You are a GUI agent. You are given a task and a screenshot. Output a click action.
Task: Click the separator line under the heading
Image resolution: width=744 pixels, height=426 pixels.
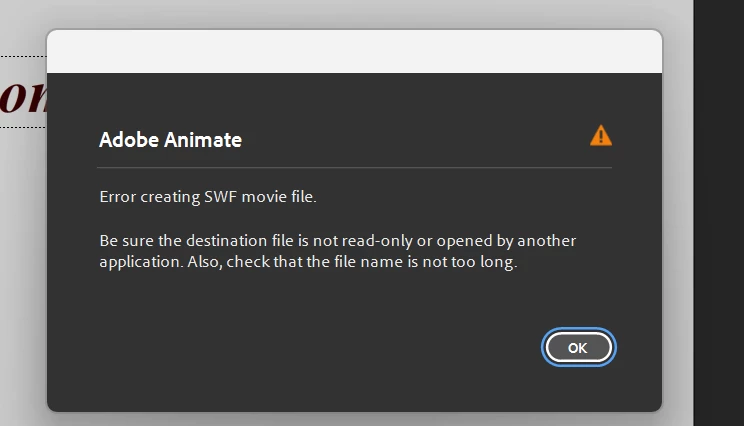[354, 168]
